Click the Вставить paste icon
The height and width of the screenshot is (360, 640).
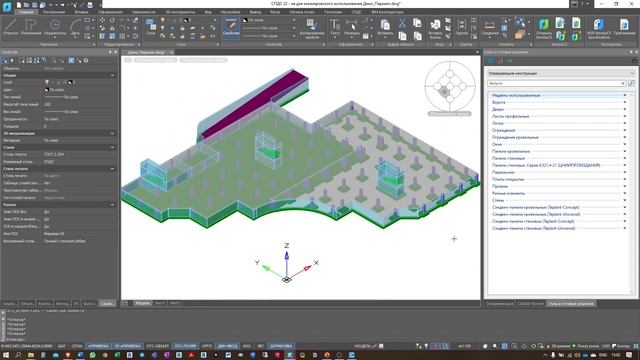click(x=385, y=29)
